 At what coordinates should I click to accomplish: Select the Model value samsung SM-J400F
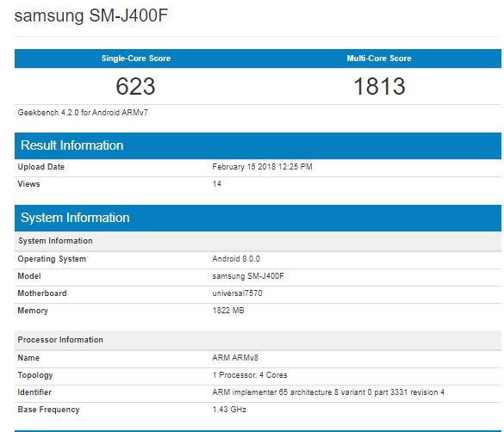[248, 276]
